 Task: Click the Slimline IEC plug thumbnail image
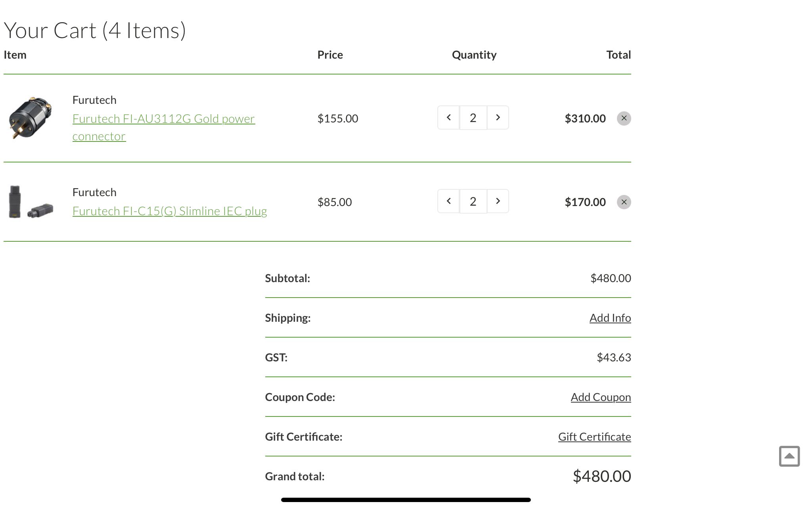click(x=31, y=202)
